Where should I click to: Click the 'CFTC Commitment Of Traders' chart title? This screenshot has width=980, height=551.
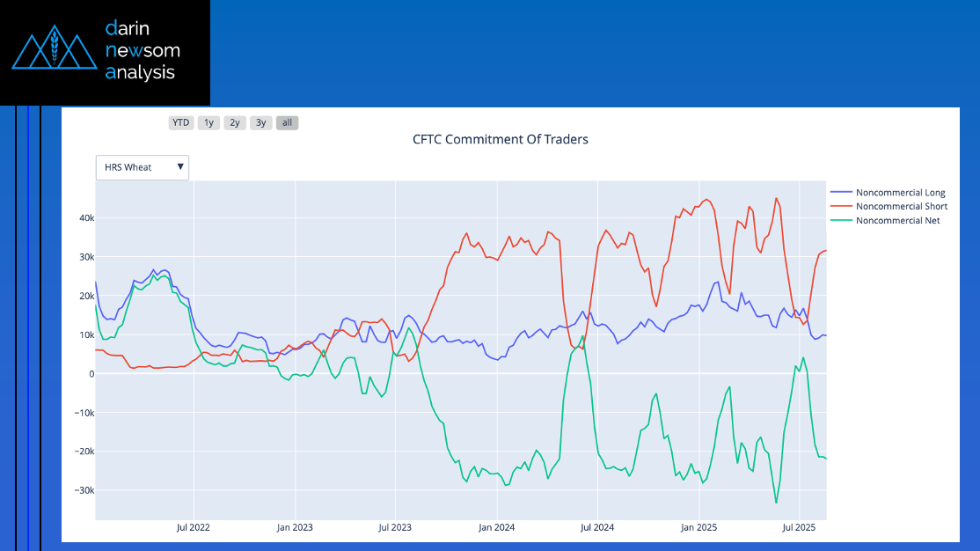coord(500,139)
